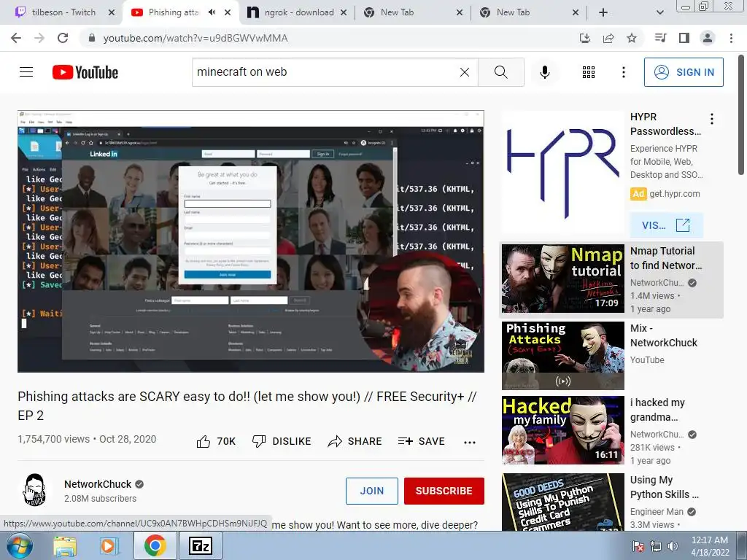Open Using My Python Skills title
The height and width of the screenshot is (560, 747).
coord(664,487)
